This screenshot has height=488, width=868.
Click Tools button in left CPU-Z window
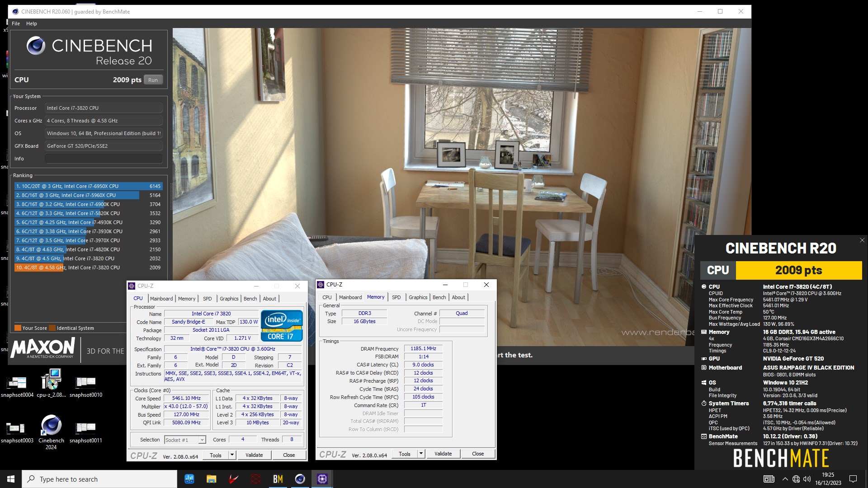coord(216,455)
